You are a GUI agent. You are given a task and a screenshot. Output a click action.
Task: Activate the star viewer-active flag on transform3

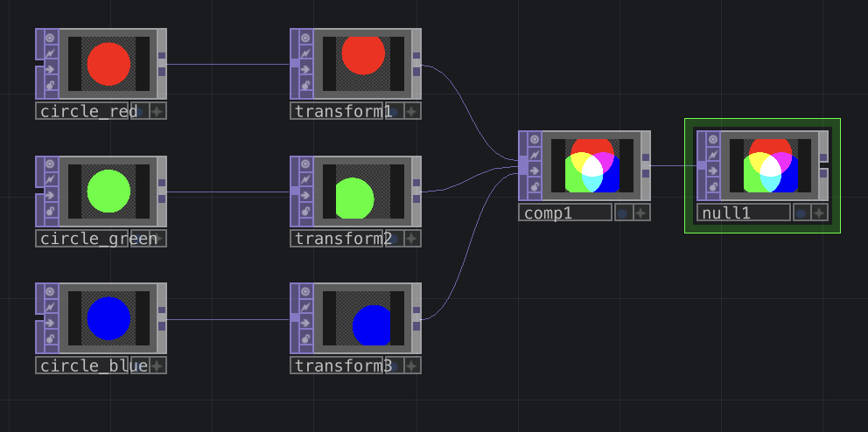coord(412,365)
